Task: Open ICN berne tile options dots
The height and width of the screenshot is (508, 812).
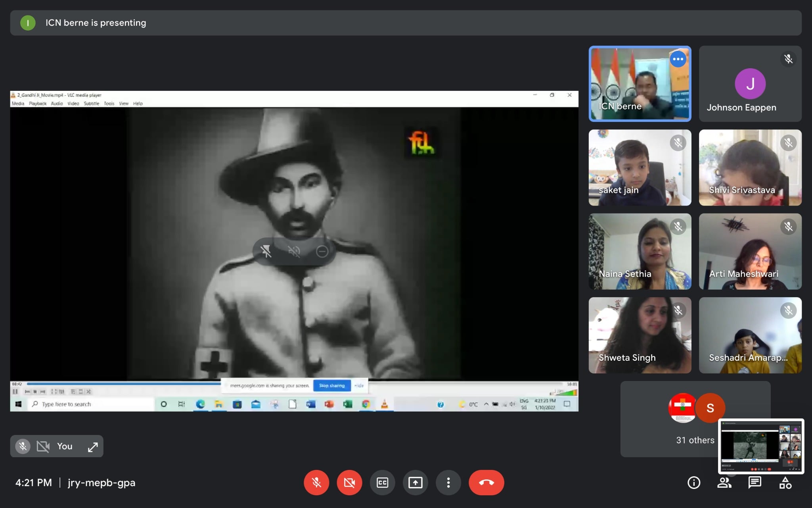Action: coord(678,59)
